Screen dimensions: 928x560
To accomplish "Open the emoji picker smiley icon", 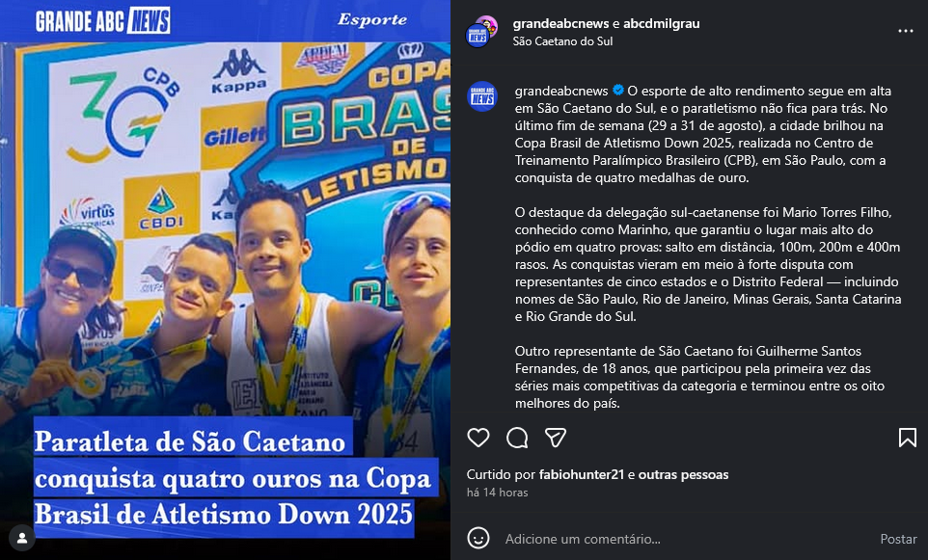I will [x=478, y=539].
